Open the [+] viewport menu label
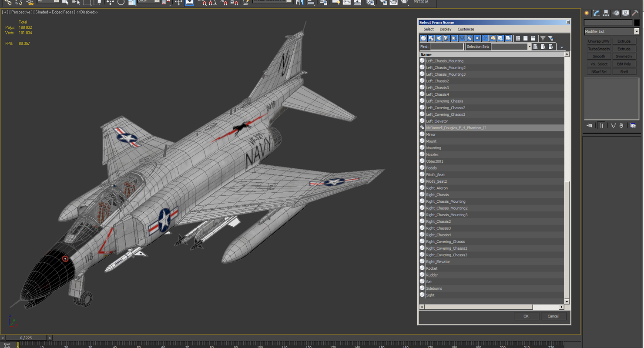 (x=5, y=12)
